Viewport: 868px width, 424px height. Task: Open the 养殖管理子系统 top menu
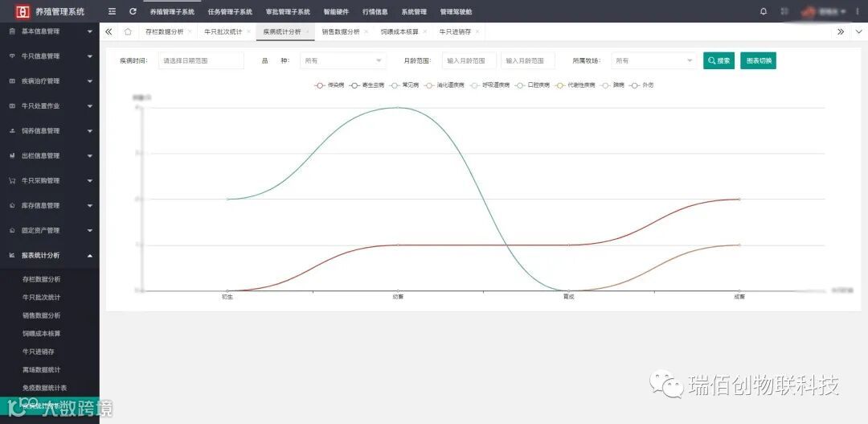[172, 11]
